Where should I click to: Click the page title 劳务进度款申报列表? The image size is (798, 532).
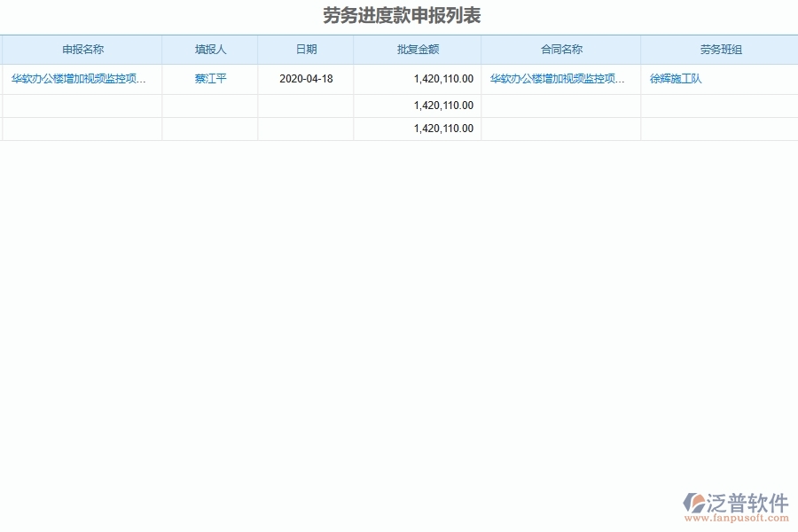point(398,13)
